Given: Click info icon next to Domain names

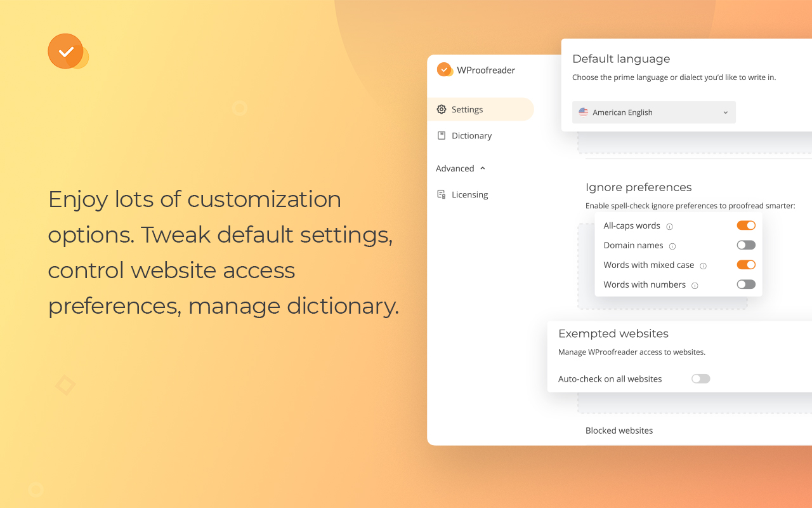Looking at the screenshot, I should click(x=672, y=246).
